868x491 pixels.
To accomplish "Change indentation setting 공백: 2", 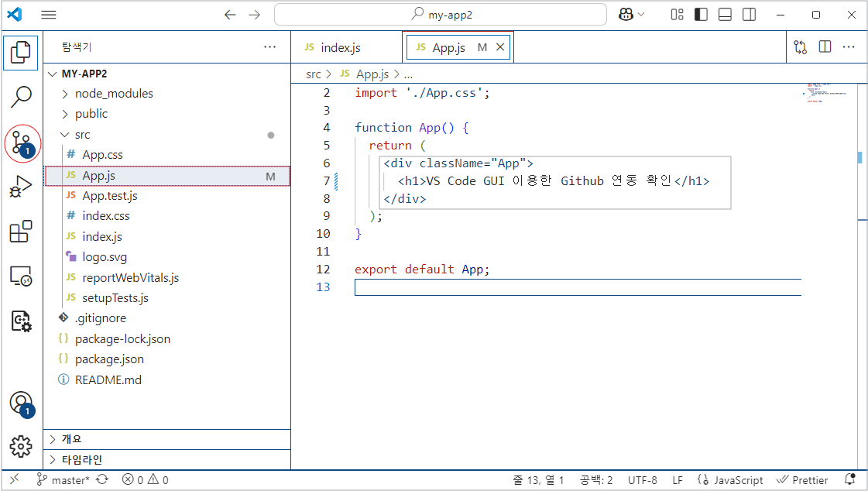I will [595, 480].
